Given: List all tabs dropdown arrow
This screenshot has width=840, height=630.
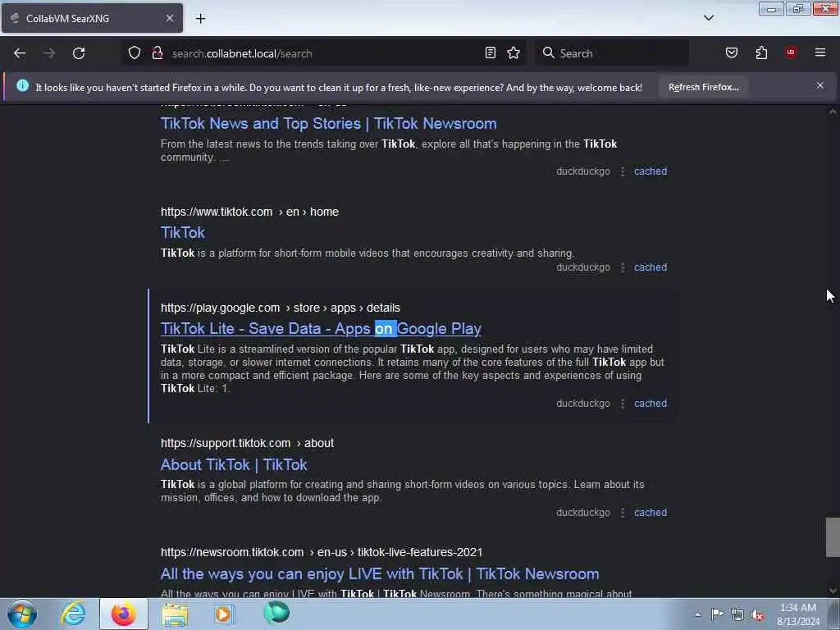Looking at the screenshot, I should pos(708,18).
